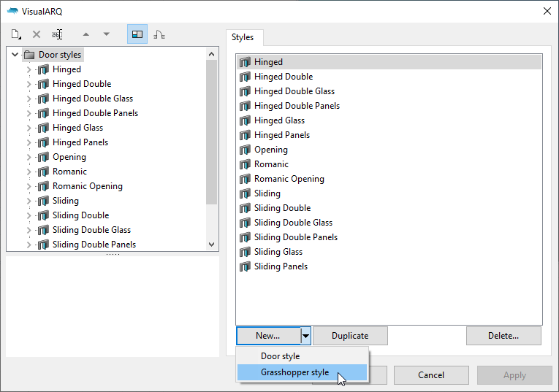This screenshot has width=559, height=392.
Task: Click door icon beside Hinged Panels in list
Action: coord(245,135)
